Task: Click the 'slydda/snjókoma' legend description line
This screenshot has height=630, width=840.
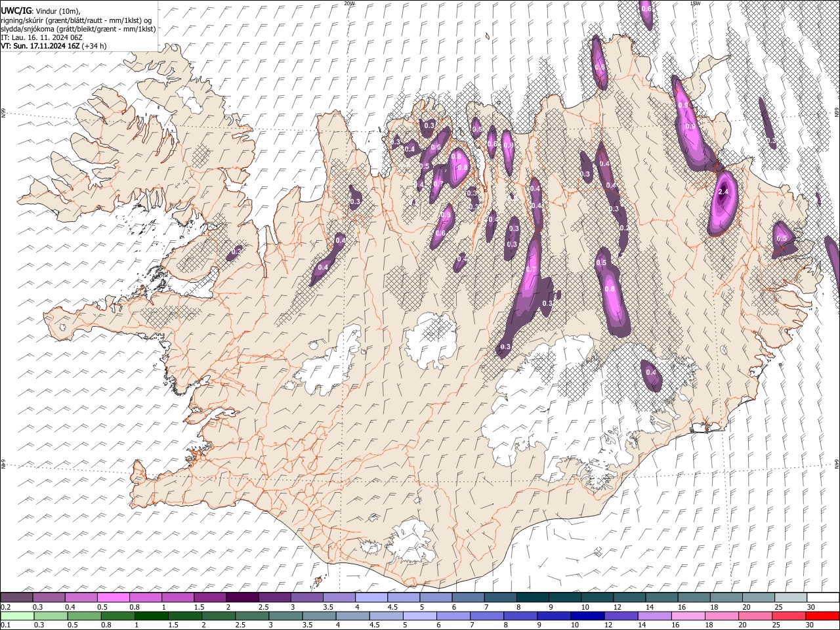Action: coord(78,29)
